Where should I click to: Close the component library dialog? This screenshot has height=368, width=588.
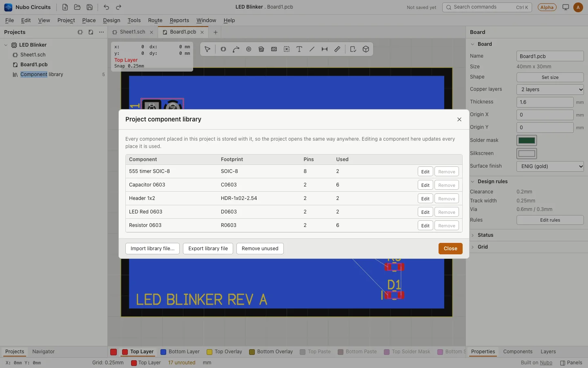pyautogui.click(x=450, y=249)
